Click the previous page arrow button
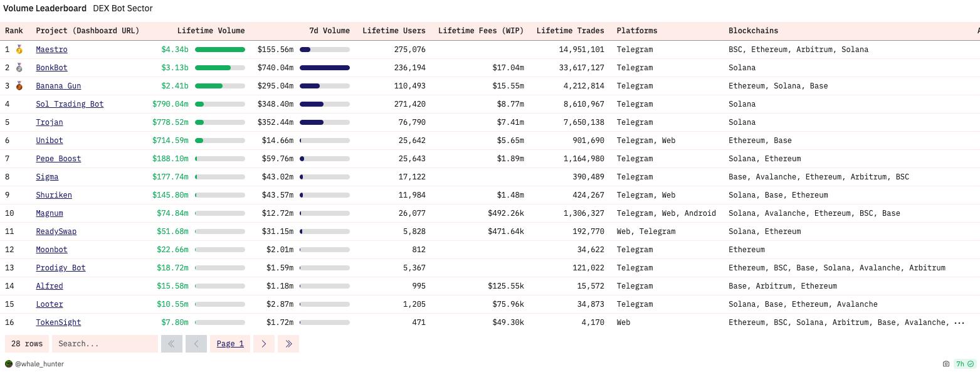Viewport: 980px width, 372px height. (196, 344)
